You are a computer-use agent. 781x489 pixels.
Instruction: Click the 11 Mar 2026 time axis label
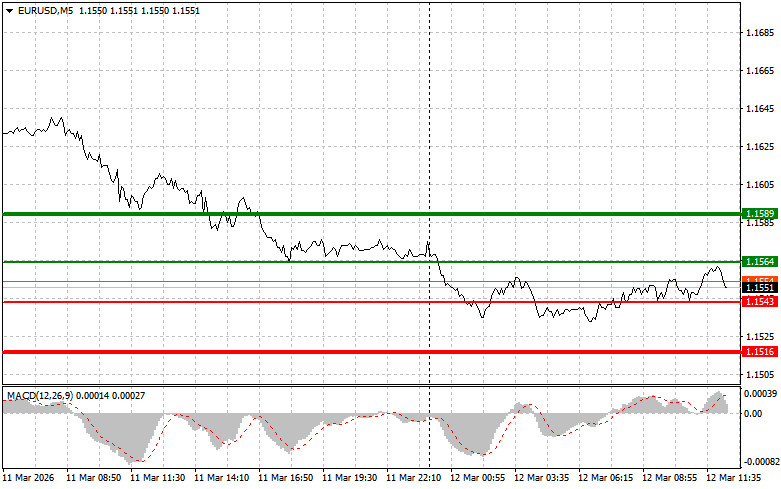click(x=28, y=478)
